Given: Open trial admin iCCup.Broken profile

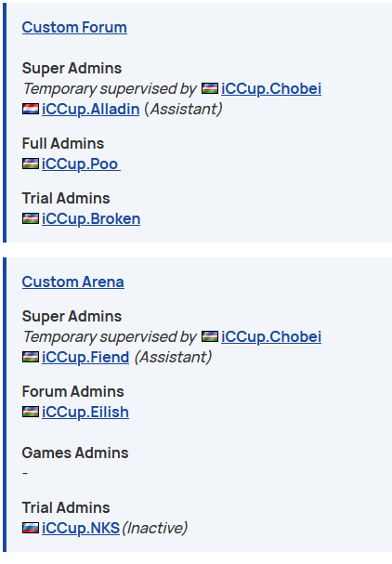Looking at the screenshot, I should (x=91, y=218).
